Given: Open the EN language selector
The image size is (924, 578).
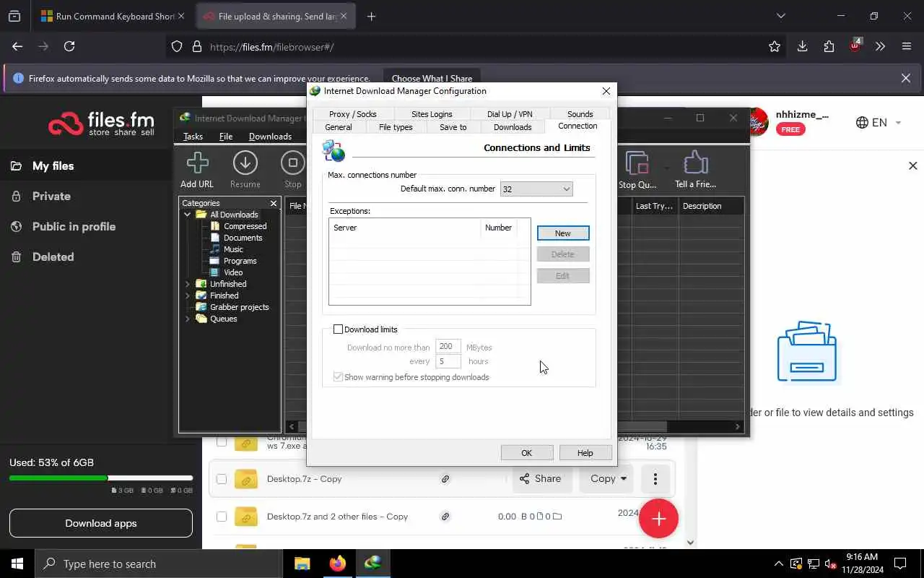Looking at the screenshot, I should tap(879, 123).
